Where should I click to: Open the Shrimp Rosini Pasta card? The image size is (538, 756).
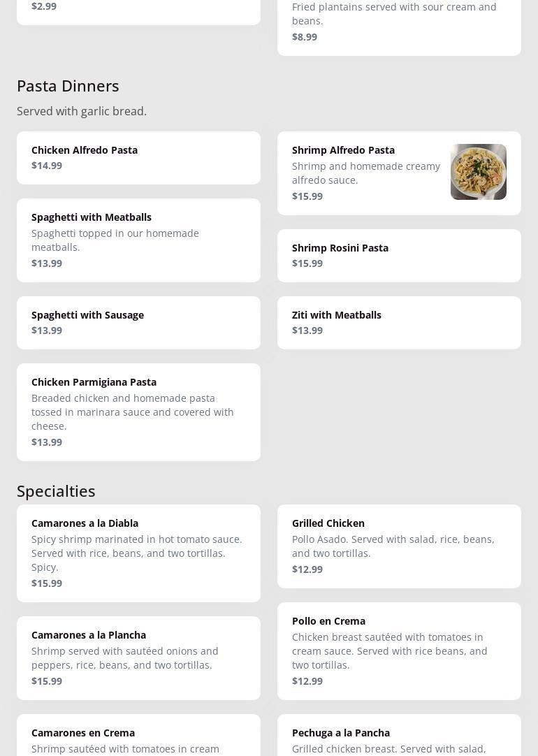pyautogui.click(x=398, y=256)
